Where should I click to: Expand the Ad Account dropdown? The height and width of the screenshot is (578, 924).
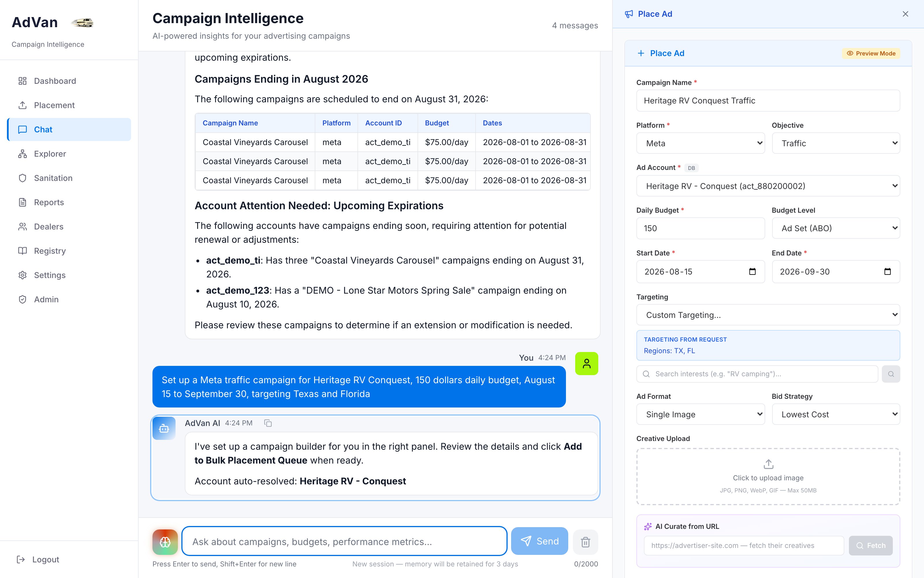768,186
